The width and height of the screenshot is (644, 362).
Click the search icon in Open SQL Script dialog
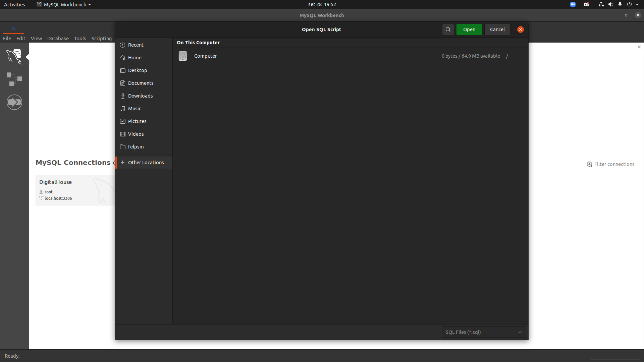pos(448,29)
